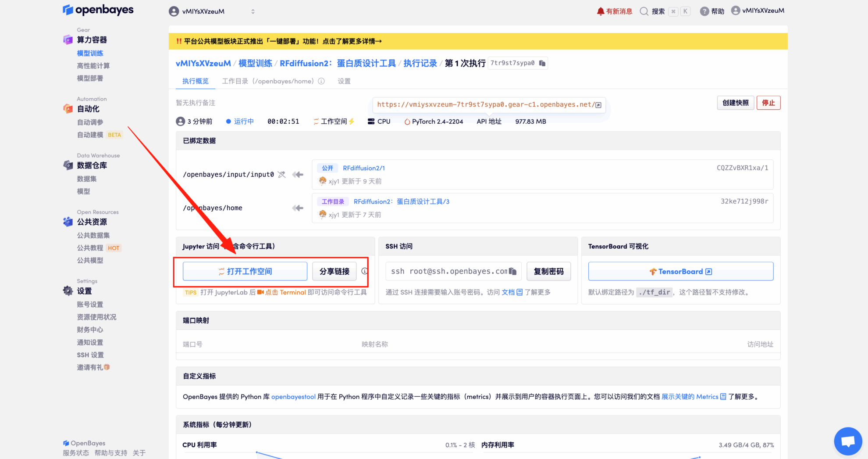The height and width of the screenshot is (459, 868).
Task: Switch to the execution 设置 tab
Action: [344, 81]
